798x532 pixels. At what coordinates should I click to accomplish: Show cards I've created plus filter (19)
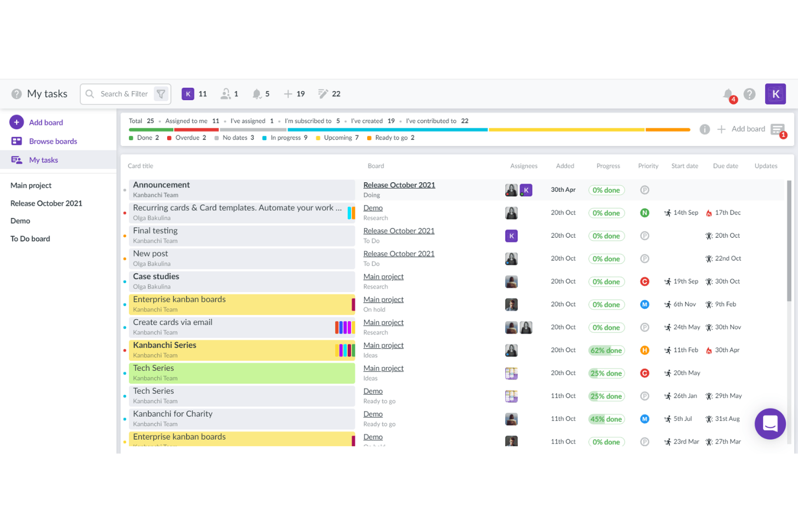294,94
